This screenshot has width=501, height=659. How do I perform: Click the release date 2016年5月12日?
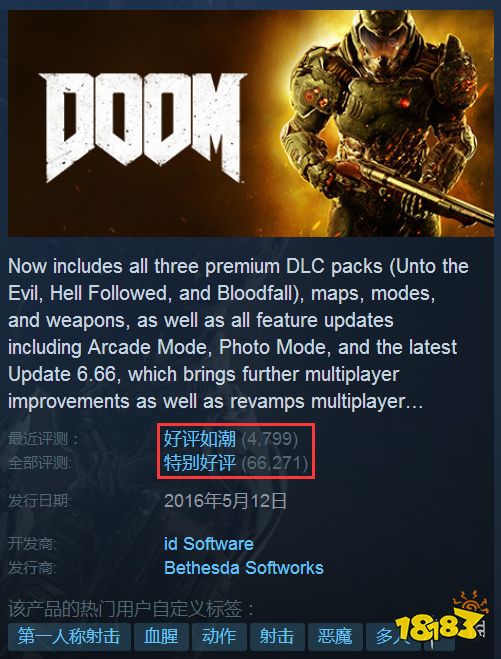click(225, 501)
